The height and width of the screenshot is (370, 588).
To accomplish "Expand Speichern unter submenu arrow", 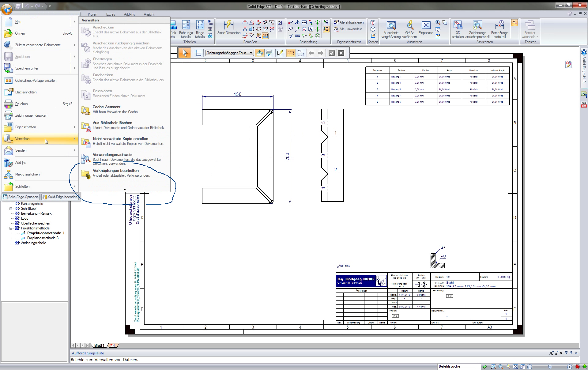I will 74,68.
